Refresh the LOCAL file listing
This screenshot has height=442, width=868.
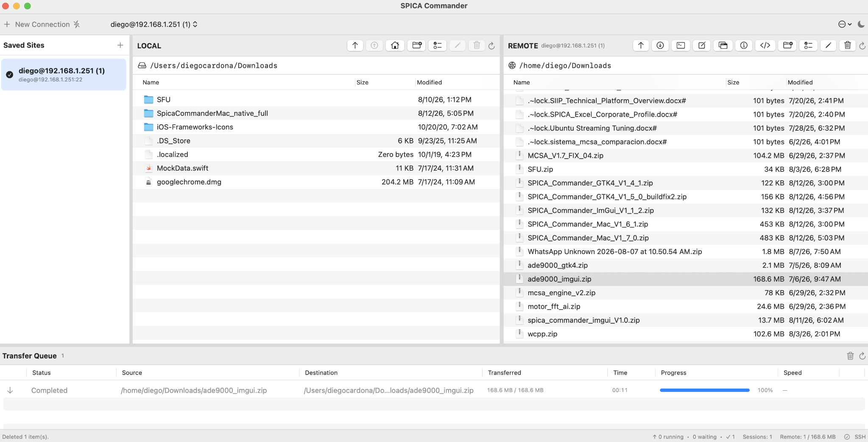(491, 46)
